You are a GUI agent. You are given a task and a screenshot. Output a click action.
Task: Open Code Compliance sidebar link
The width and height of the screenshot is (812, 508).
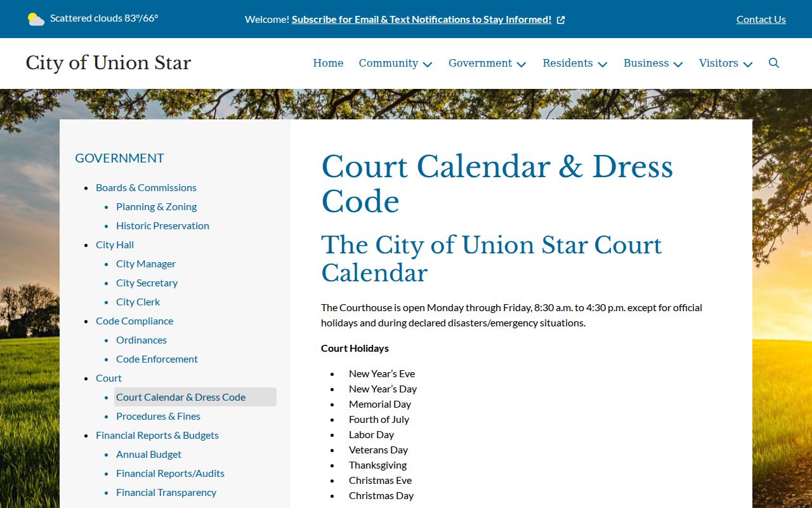pyautogui.click(x=134, y=321)
